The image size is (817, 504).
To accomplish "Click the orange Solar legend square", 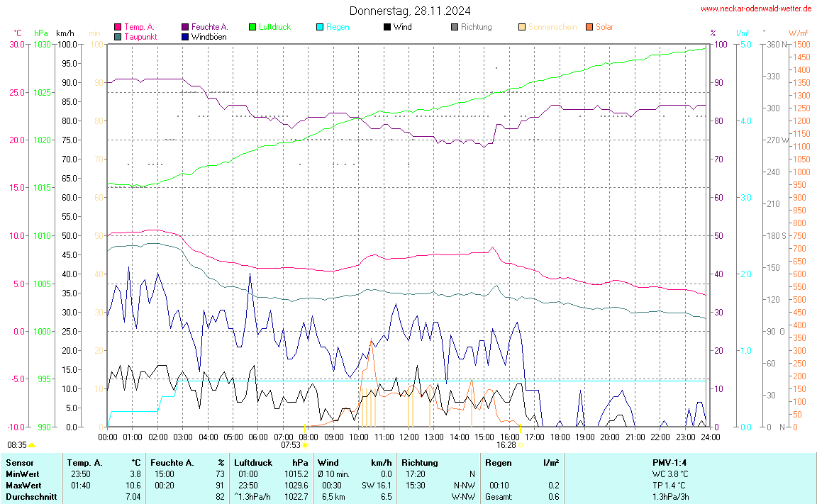I will pos(589,27).
